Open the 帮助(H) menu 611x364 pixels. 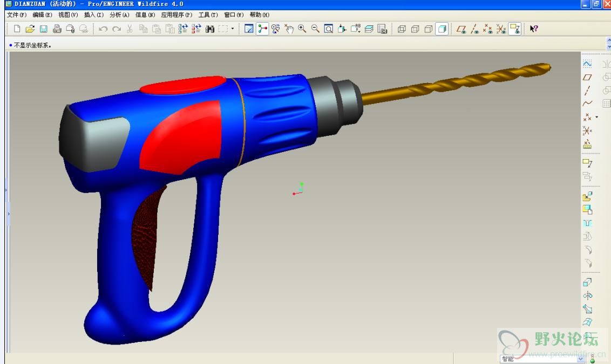pyautogui.click(x=259, y=15)
